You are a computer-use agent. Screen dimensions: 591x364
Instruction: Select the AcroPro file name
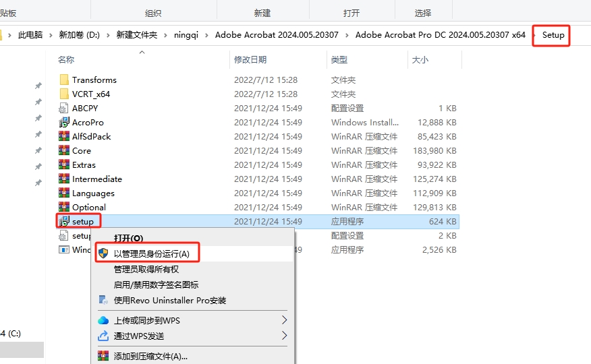pyautogui.click(x=88, y=122)
